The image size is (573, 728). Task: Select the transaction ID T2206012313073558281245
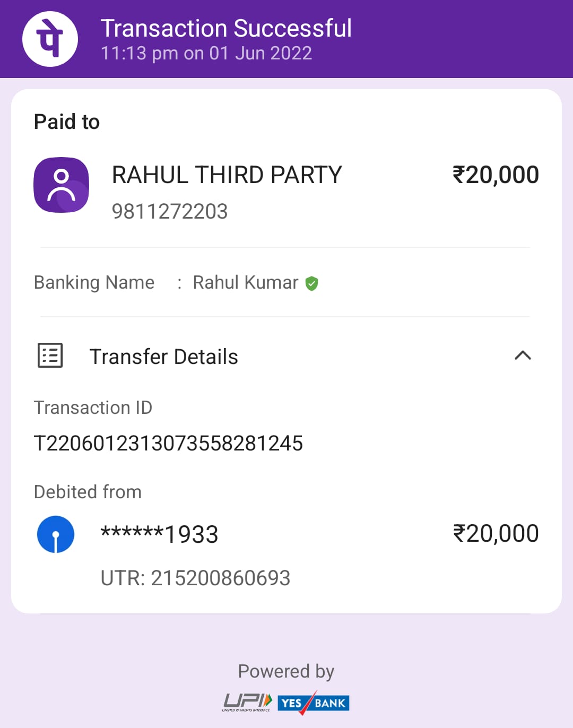[x=168, y=444]
